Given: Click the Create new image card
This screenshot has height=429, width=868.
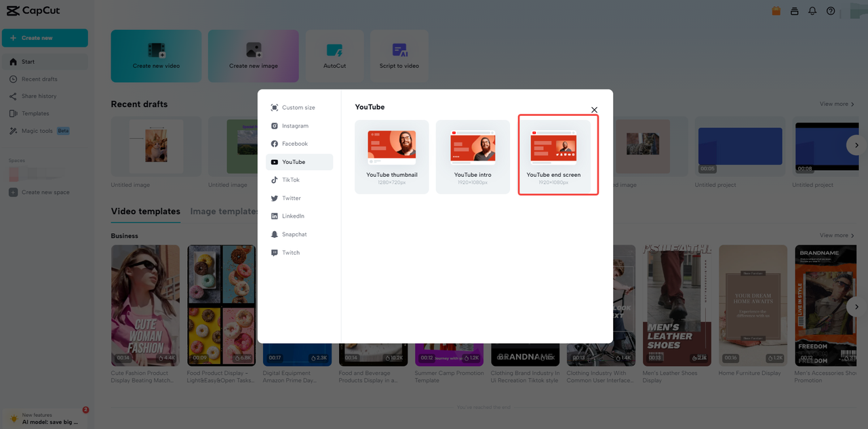Looking at the screenshot, I should 254,56.
